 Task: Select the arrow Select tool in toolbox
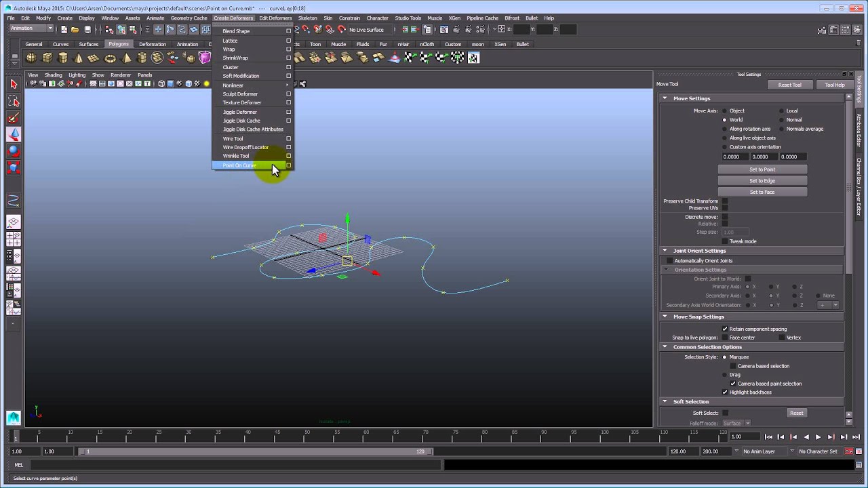14,84
